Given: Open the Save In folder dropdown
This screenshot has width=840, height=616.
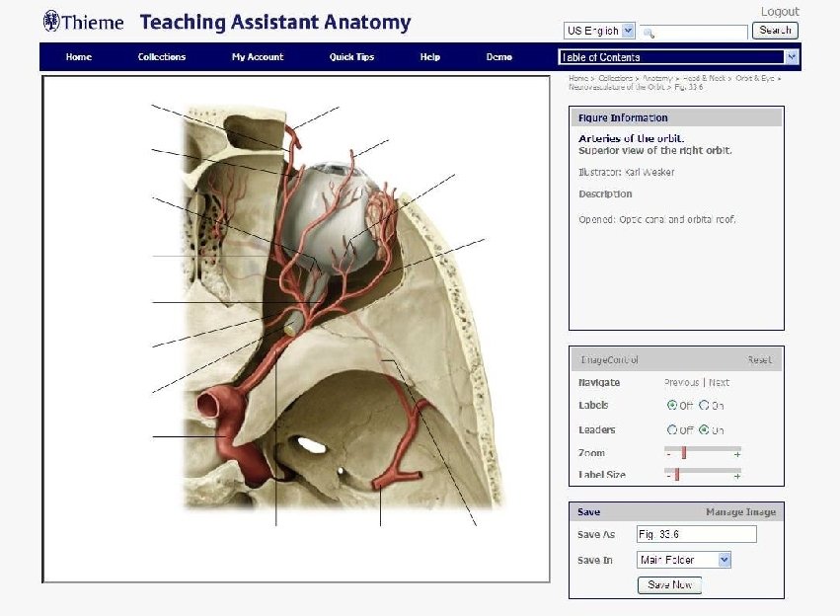Looking at the screenshot, I should pos(684,560).
